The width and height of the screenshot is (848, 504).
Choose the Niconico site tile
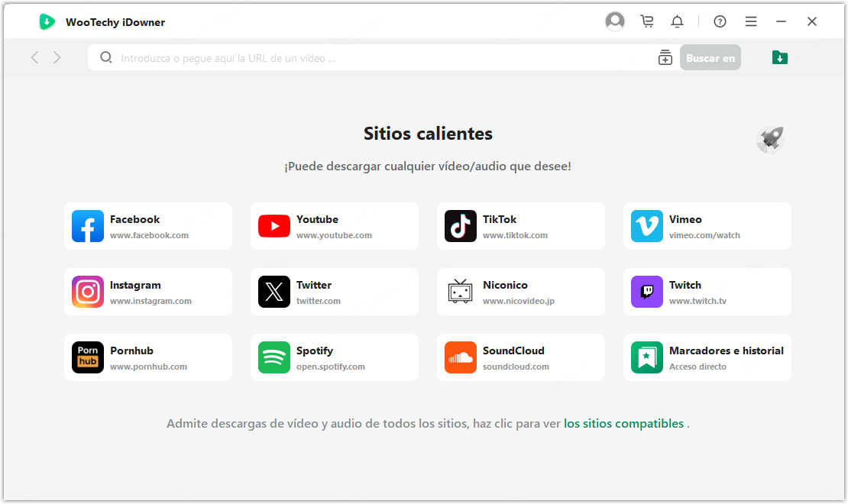(521, 292)
